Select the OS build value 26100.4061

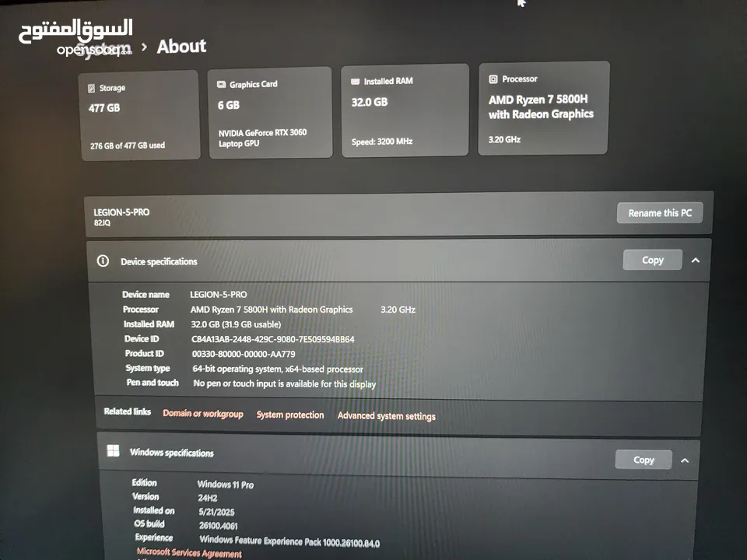click(x=218, y=527)
